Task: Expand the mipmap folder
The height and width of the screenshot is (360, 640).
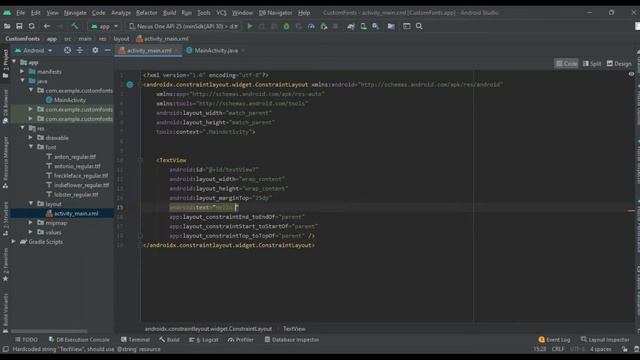Action: pos(31,222)
